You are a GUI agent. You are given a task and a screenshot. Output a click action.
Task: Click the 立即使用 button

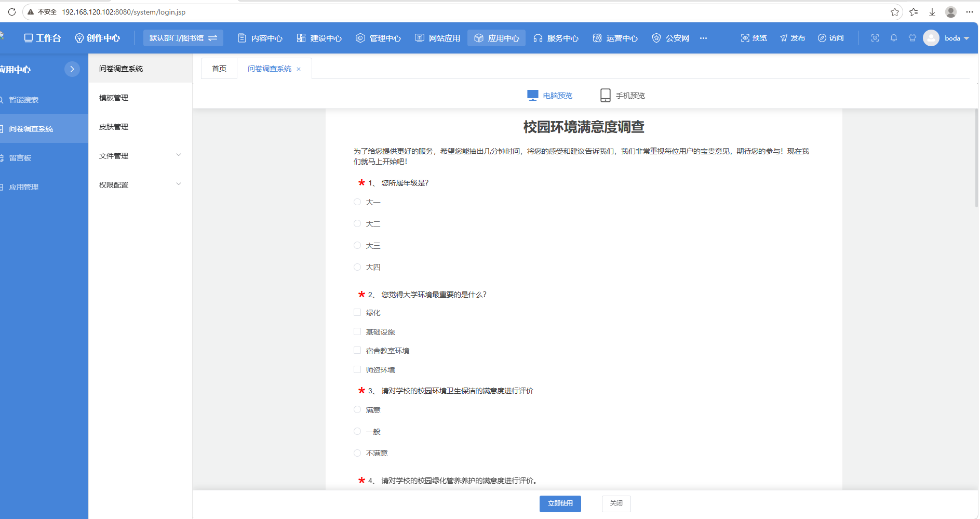560,503
